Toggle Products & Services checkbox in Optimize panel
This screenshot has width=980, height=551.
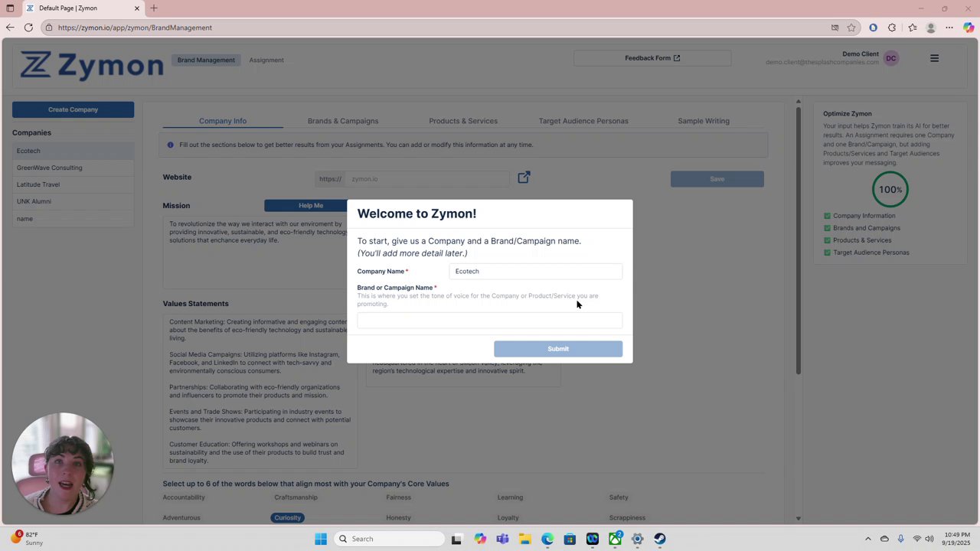827,240
